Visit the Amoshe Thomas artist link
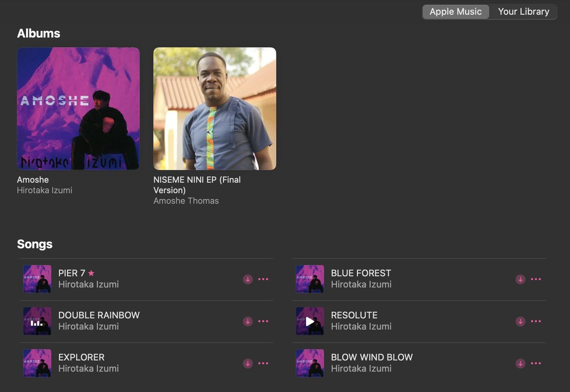This screenshot has height=392, width=570. [x=186, y=201]
